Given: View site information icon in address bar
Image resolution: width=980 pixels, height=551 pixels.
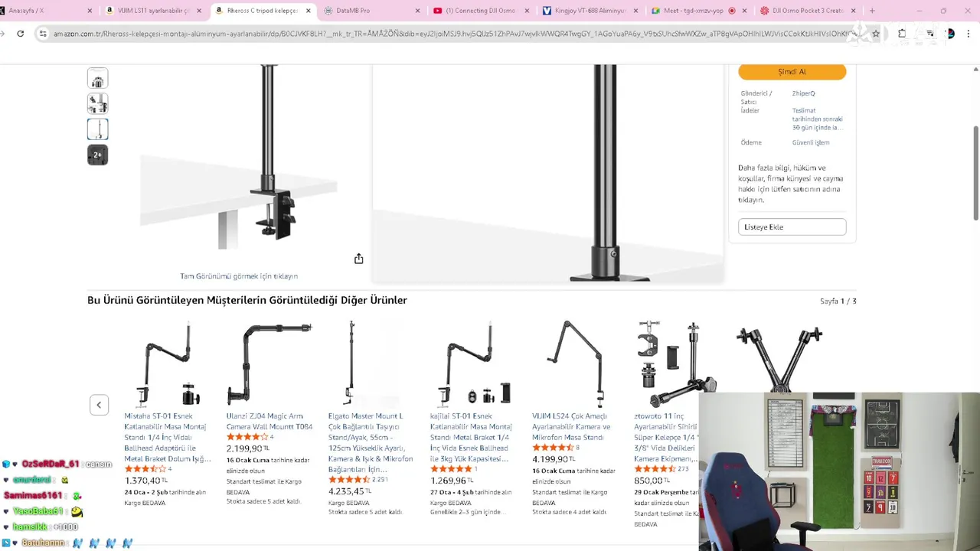Looking at the screenshot, I should 43,34.
